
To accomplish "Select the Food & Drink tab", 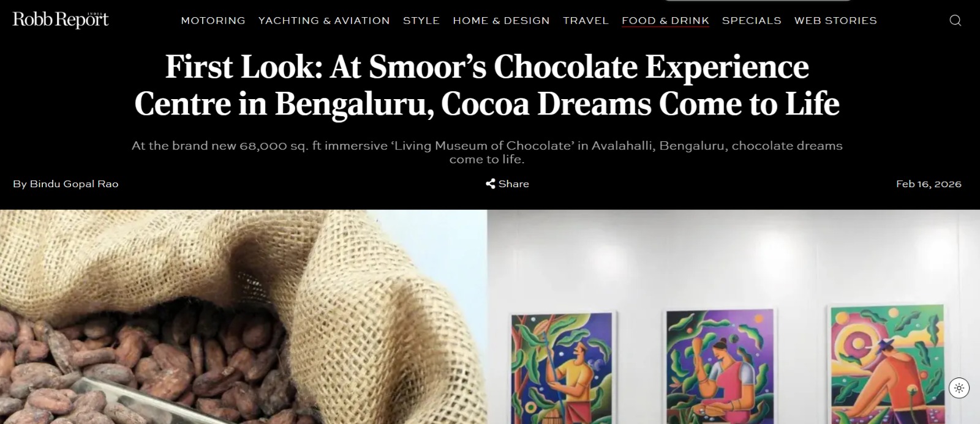I will tap(665, 21).
